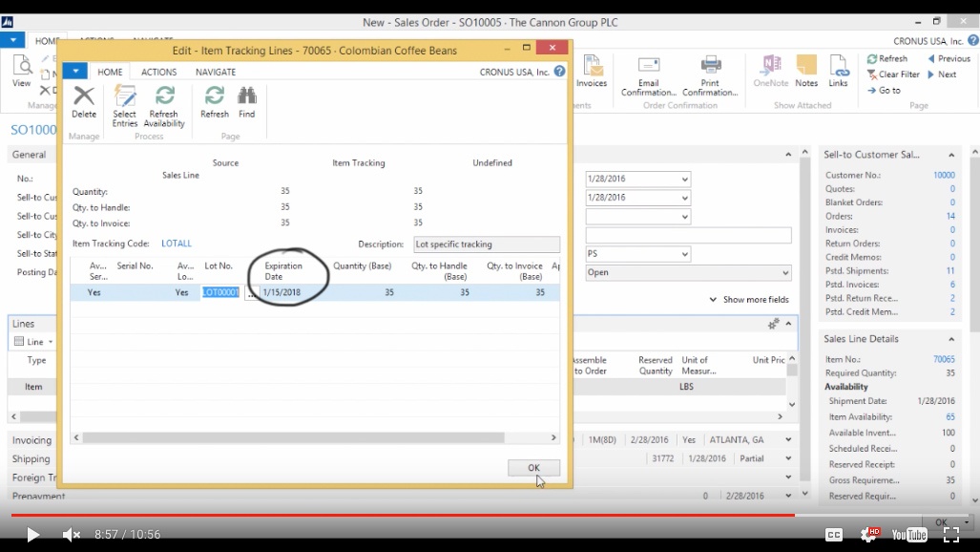
Task: Switch to the dialog's NAVIGATE tab
Action: pos(216,72)
